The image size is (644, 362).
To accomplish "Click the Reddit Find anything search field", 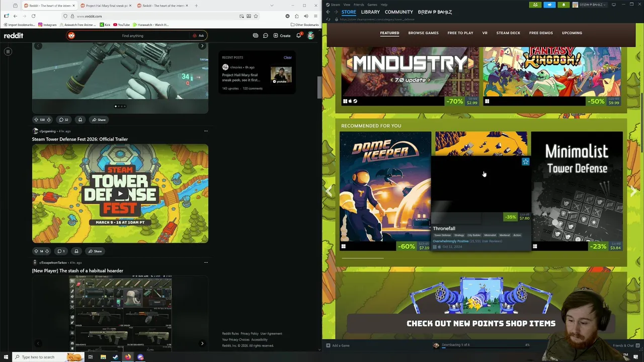I will pyautogui.click(x=132, y=36).
